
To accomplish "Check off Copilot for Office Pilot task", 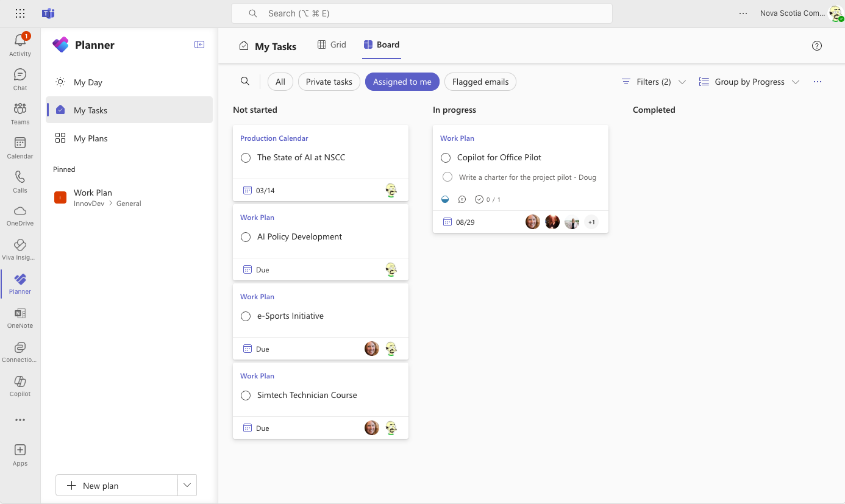I will tap(446, 158).
